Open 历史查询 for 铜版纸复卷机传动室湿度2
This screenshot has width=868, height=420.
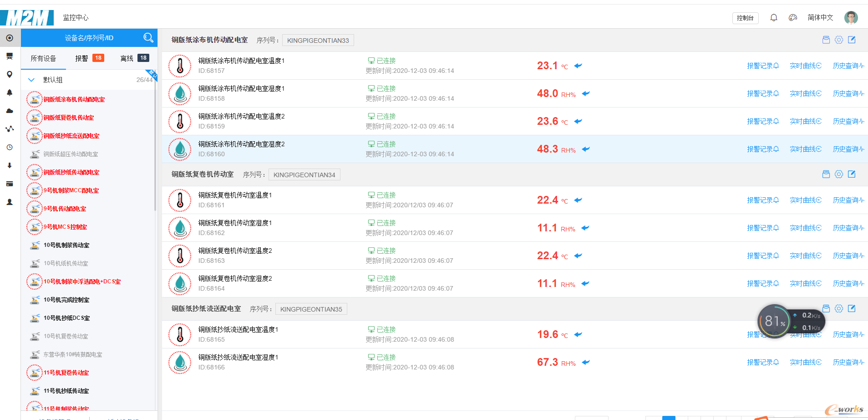coord(848,283)
